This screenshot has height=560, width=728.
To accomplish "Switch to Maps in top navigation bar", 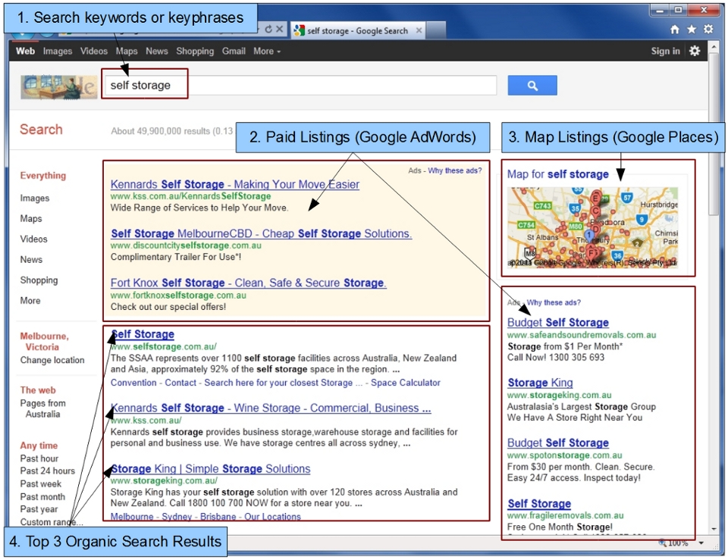I will (x=127, y=52).
